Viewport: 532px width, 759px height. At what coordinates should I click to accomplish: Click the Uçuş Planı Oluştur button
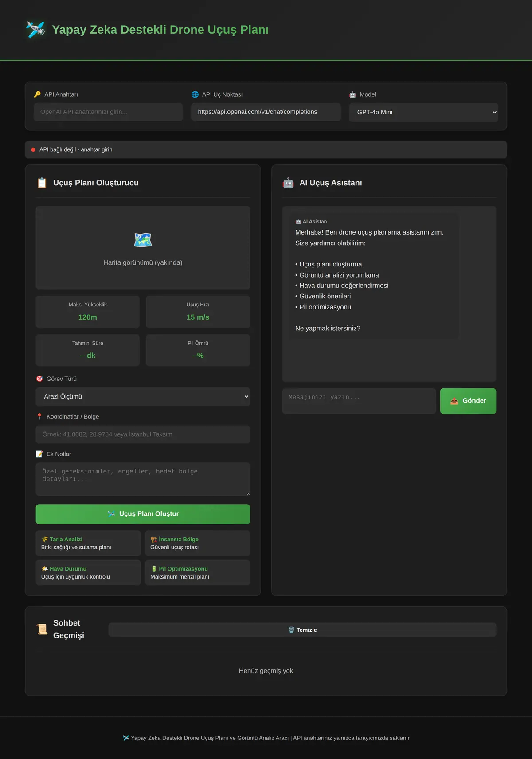[143, 514]
